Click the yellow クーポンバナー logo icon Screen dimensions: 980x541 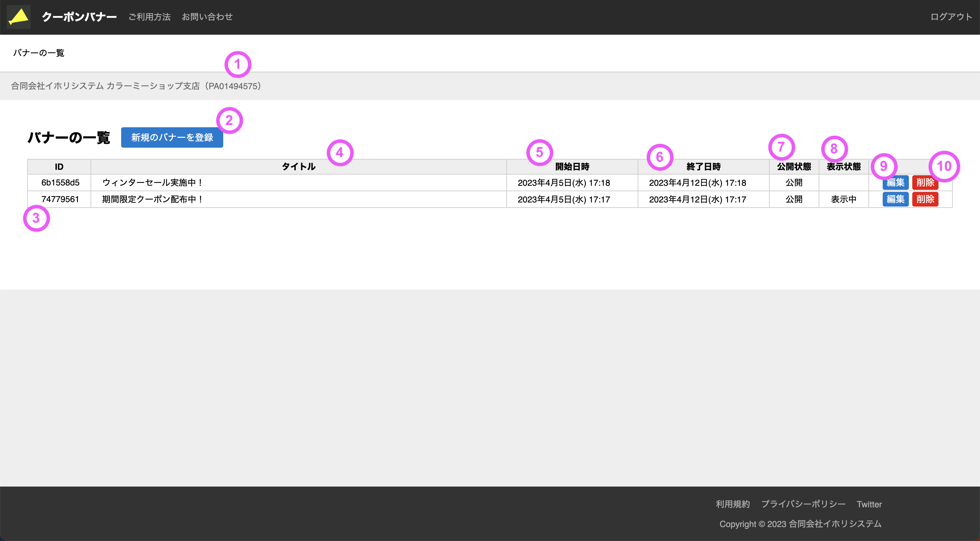19,17
